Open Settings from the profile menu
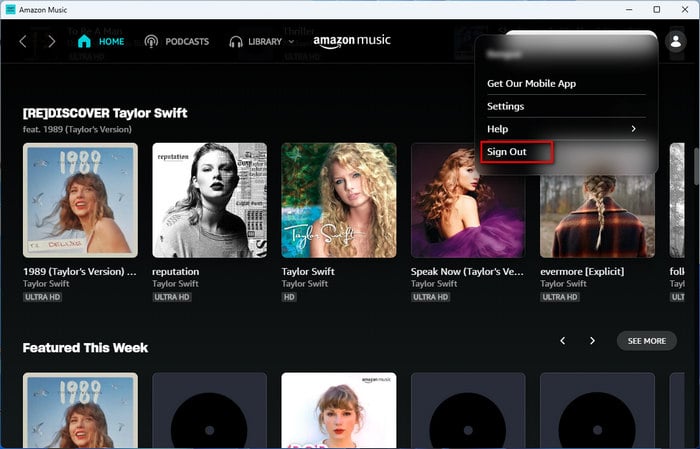This screenshot has height=449, width=700. tap(505, 106)
